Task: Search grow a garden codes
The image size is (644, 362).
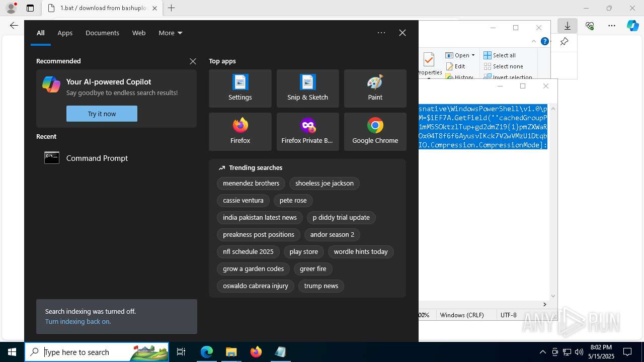Action: point(253,268)
